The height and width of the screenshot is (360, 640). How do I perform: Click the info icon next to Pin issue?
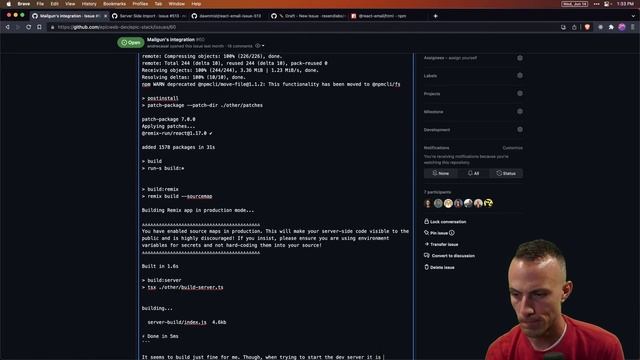coord(452,233)
